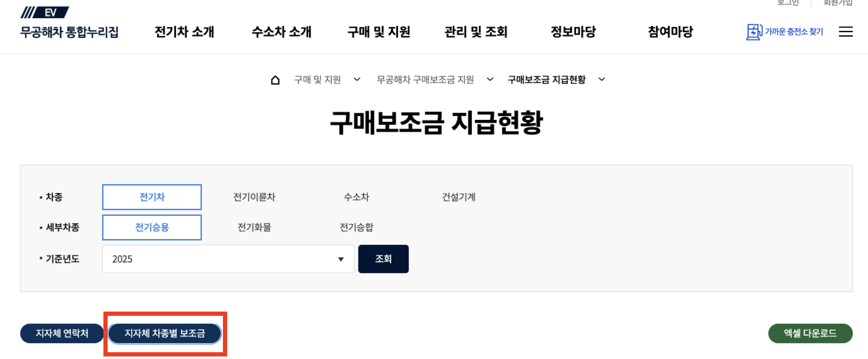
Task: Open the 기준년도 2025 year dropdown
Action: 228,259
